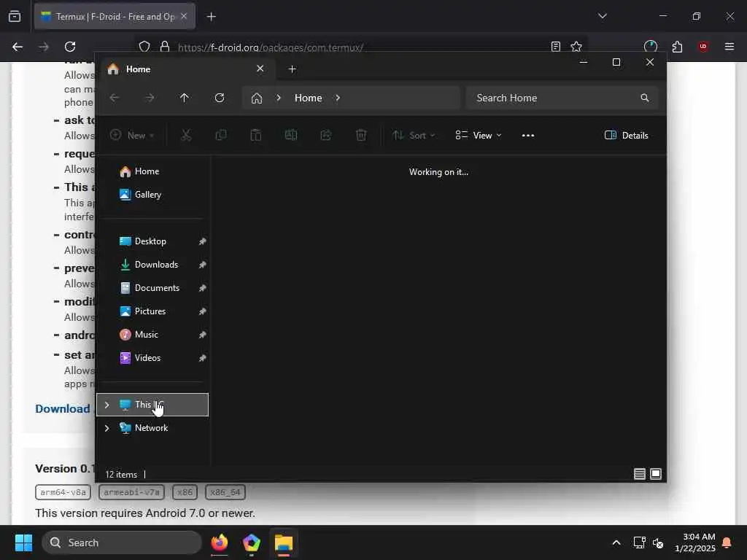Switch to large thumbnails view icon in status bar

click(656, 474)
